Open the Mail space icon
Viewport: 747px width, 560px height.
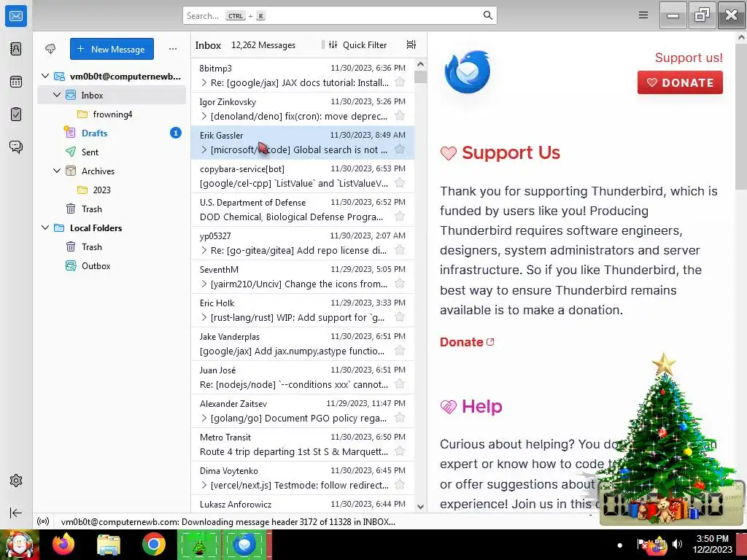[x=16, y=16]
